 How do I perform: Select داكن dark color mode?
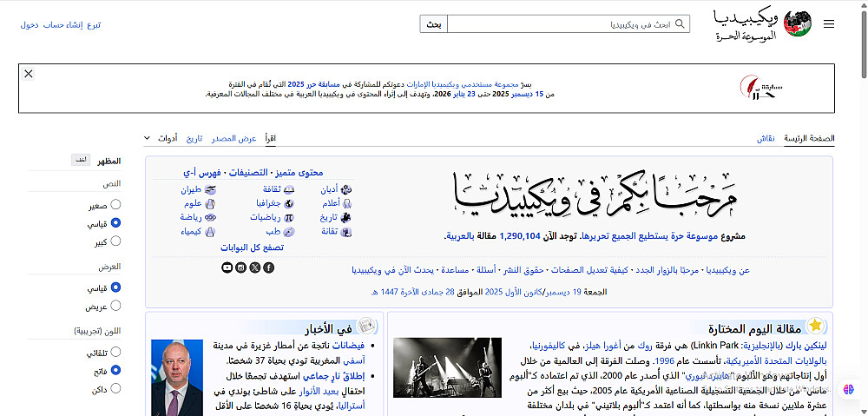pyautogui.click(x=115, y=388)
